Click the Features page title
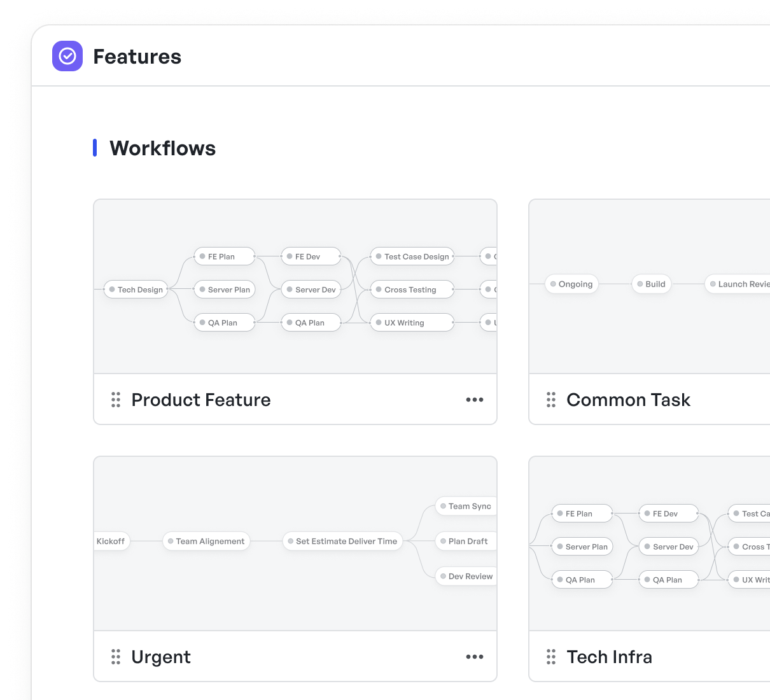Viewport: 770px width, 700px height. 137,57
